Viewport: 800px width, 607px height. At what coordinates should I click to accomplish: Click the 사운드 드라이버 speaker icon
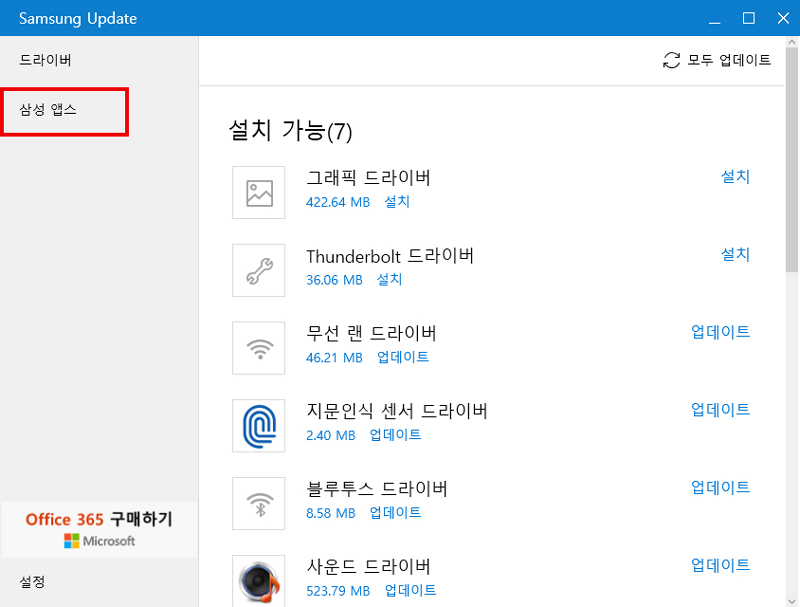click(x=259, y=581)
